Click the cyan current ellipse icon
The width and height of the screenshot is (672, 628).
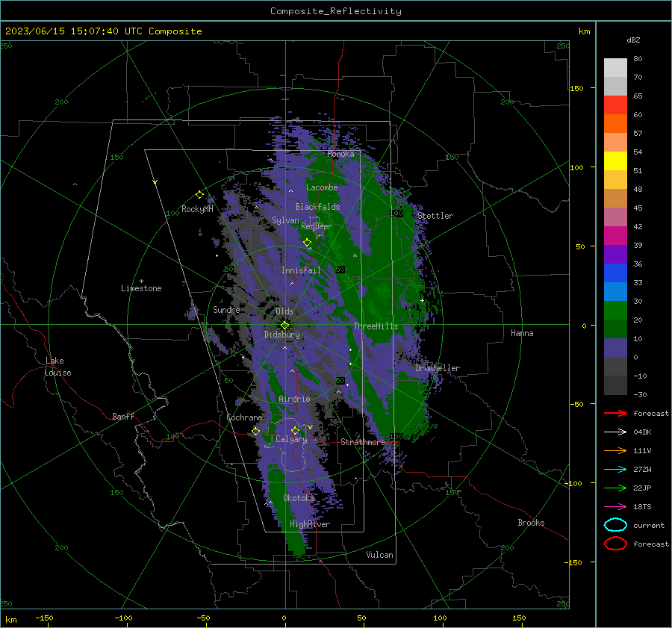(615, 525)
